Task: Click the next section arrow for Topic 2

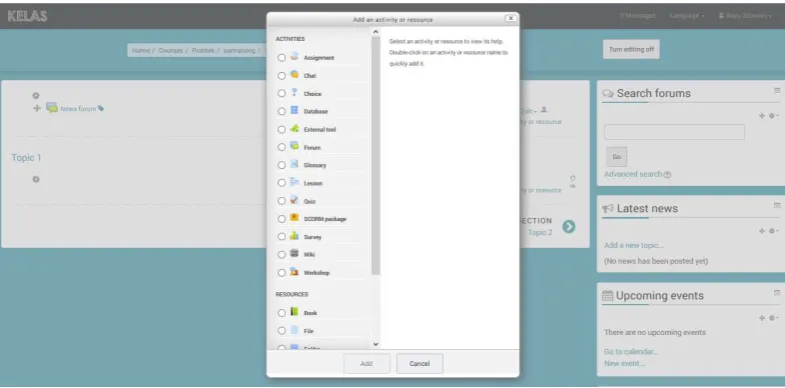Action: point(569,227)
